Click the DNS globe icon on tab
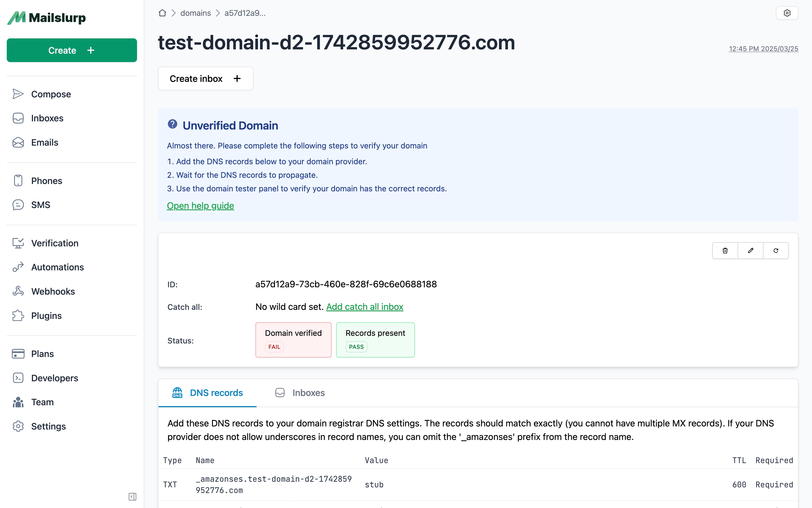The image size is (812, 508). point(177,393)
